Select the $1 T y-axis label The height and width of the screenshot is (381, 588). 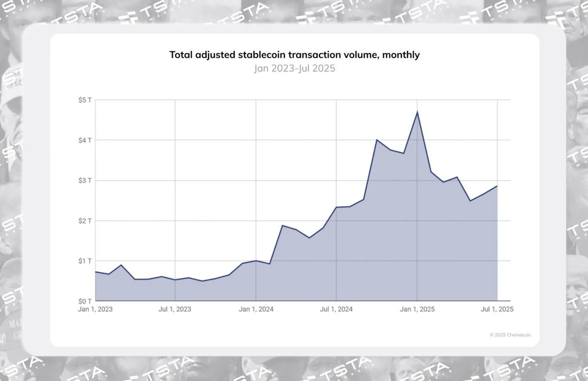pyautogui.click(x=85, y=261)
